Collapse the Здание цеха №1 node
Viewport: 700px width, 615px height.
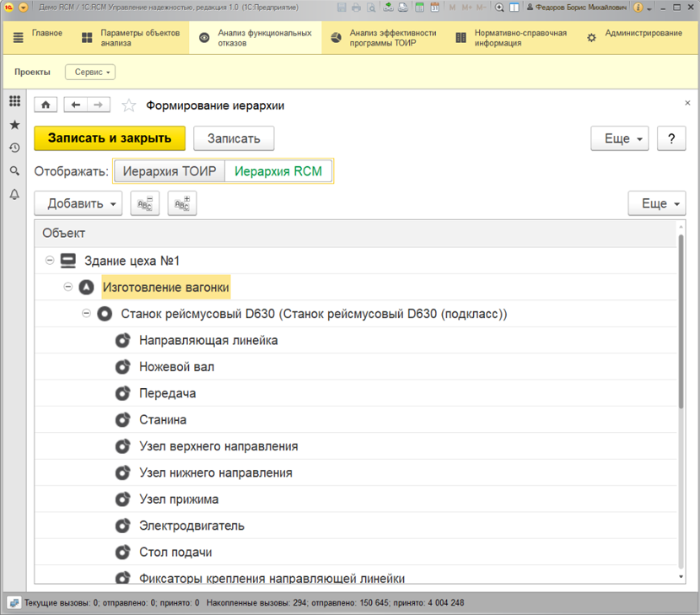pyautogui.click(x=50, y=262)
